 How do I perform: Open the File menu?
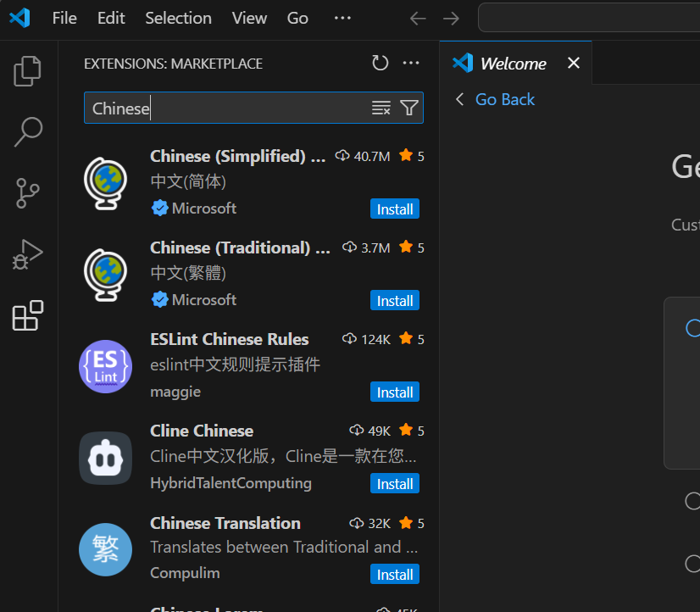click(64, 19)
